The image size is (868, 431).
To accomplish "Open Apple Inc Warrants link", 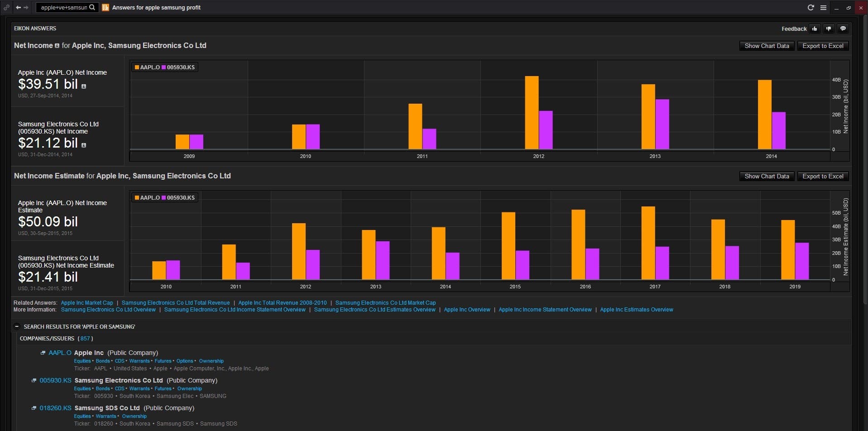I will [139, 361].
